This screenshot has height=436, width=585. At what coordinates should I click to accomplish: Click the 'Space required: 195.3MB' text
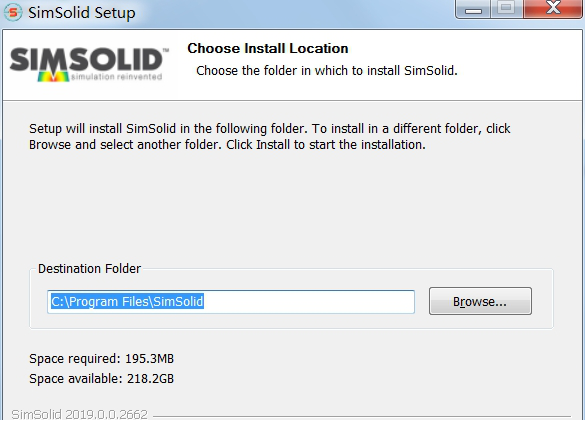point(101,358)
